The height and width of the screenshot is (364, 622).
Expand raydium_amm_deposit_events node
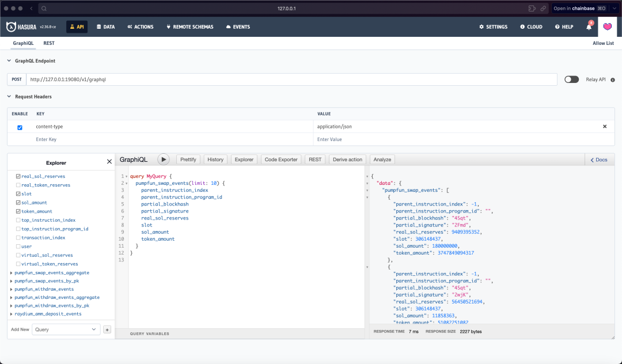pyautogui.click(x=11, y=314)
